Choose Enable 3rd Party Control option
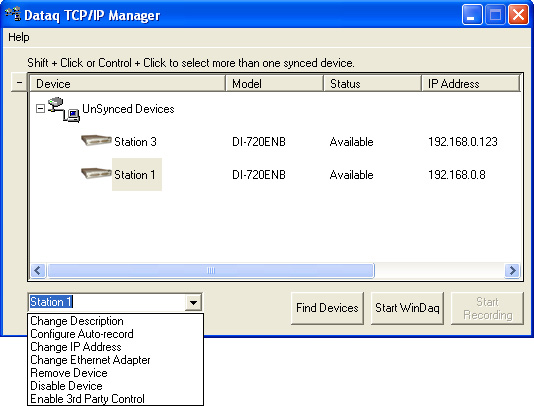The height and width of the screenshot is (406, 534). [x=115, y=399]
